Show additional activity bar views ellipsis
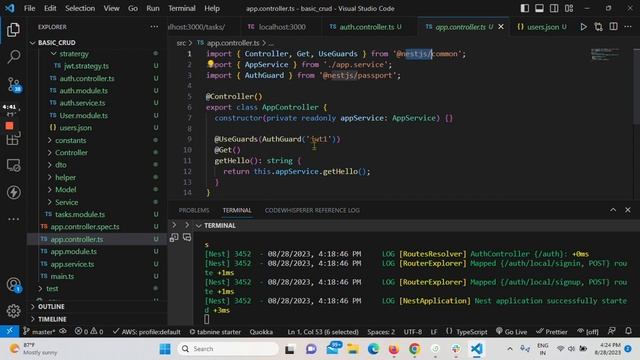640x360 pixels. [13, 219]
